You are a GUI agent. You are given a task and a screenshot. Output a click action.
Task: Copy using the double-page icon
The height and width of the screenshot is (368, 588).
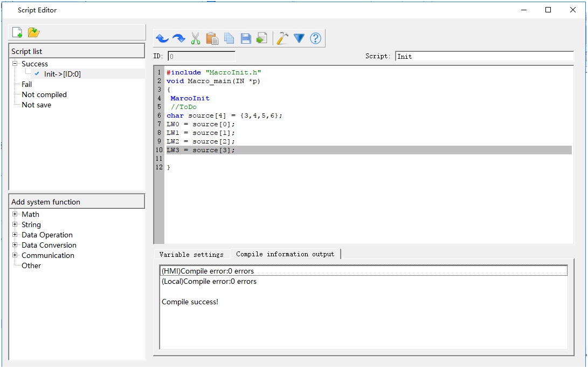point(229,38)
